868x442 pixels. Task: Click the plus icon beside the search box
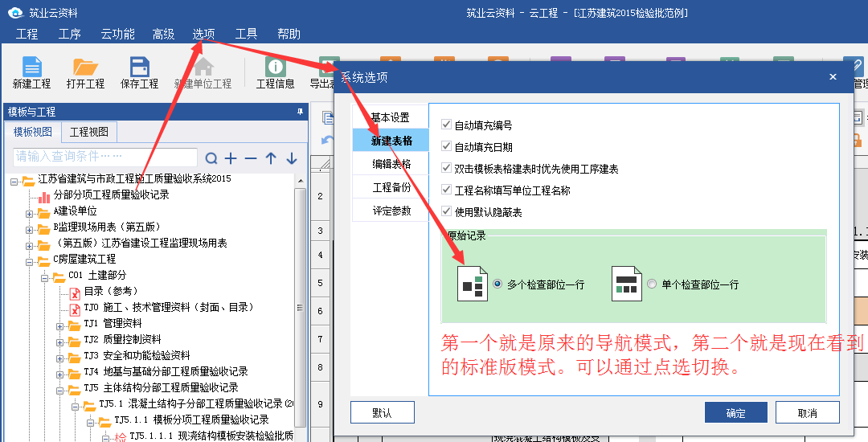[x=231, y=158]
